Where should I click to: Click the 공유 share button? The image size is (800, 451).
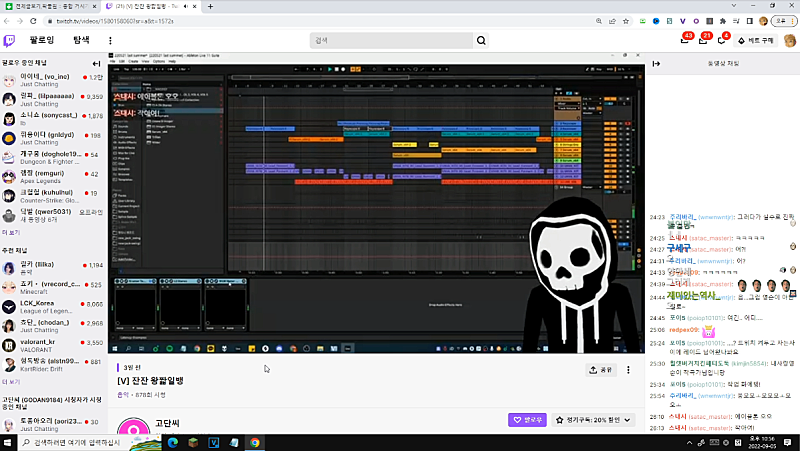click(600, 369)
